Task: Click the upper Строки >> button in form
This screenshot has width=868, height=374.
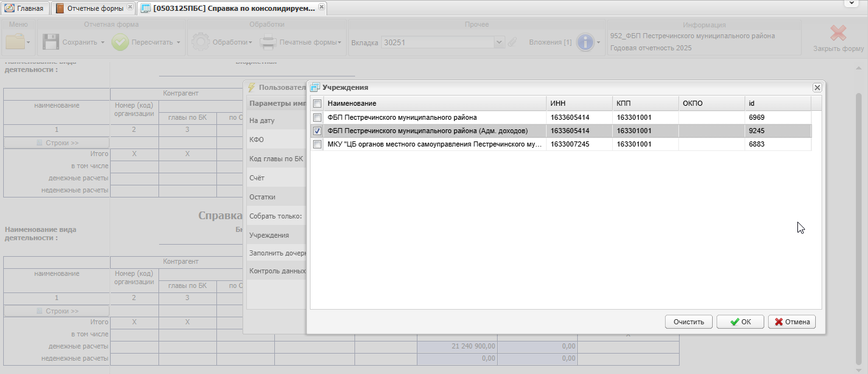Action: (x=57, y=143)
